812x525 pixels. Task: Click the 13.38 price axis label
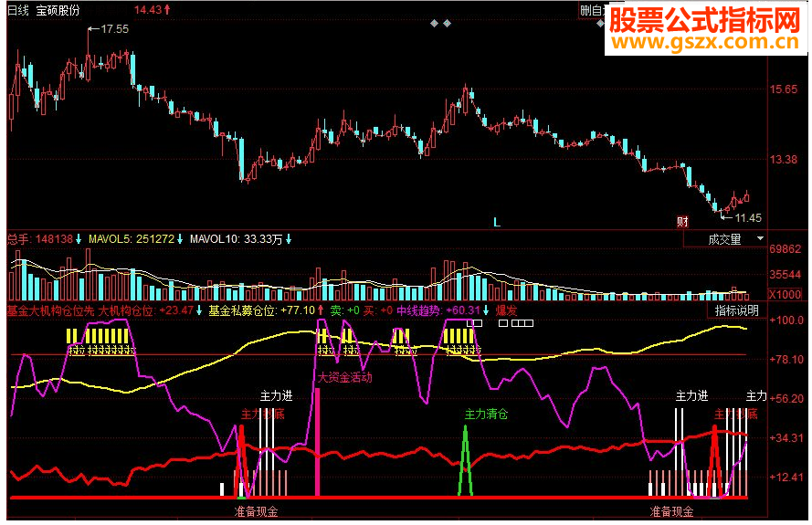[x=784, y=160]
